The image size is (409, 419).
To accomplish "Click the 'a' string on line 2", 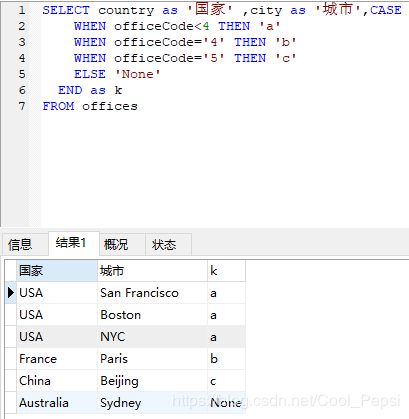I will click(x=270, y=26).
